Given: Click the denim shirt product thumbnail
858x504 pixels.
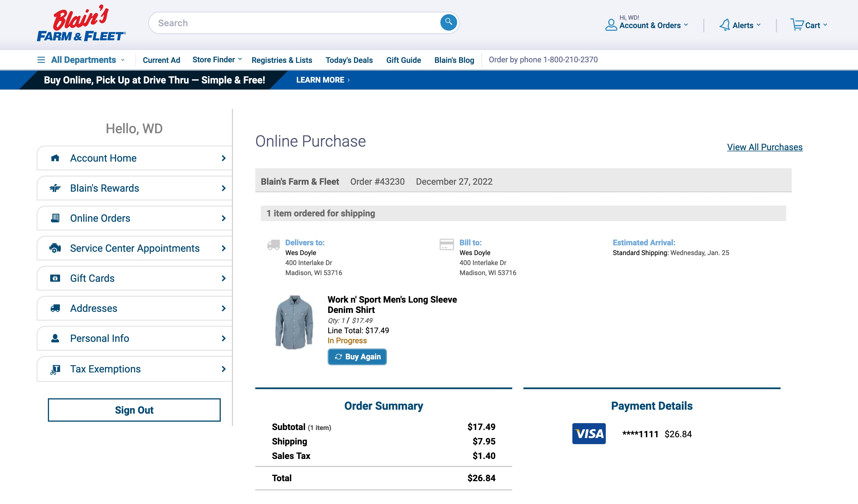Looking at the screenshot, I should click(294, 322).
